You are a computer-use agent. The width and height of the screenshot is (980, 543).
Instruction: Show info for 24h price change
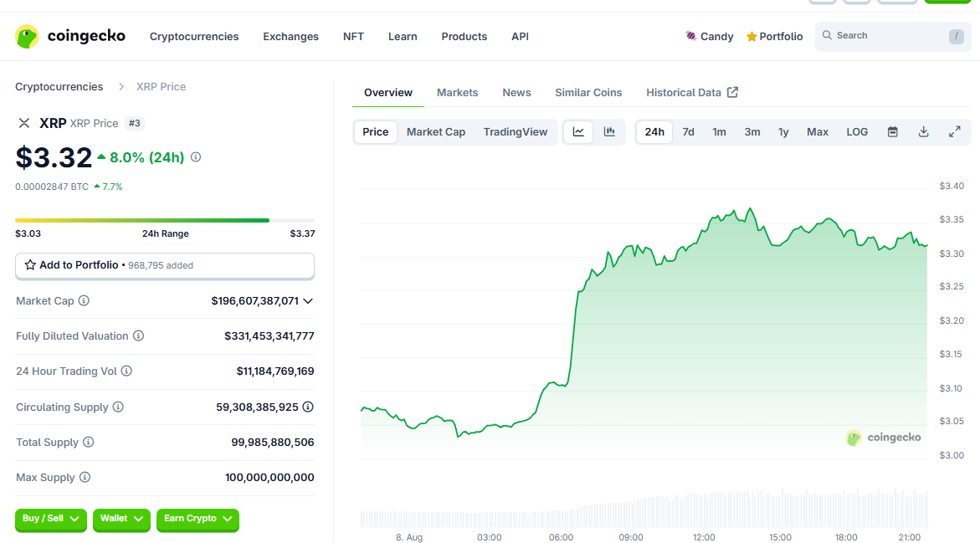coord(196,156)
